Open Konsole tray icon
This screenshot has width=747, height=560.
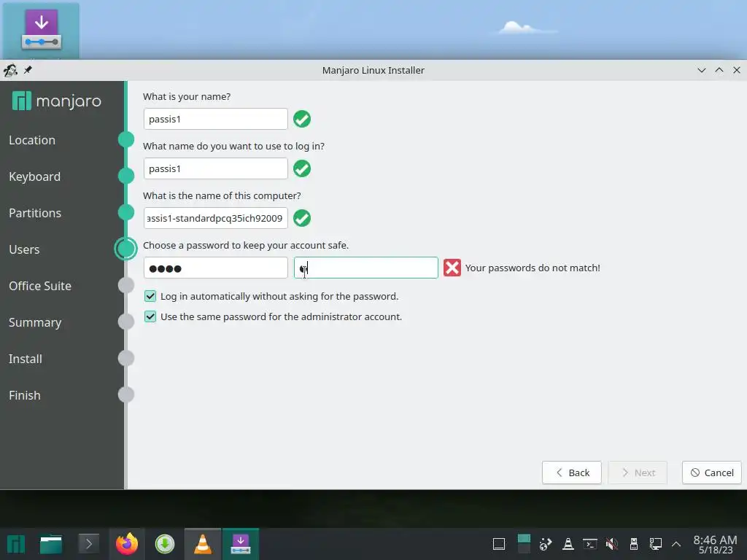[589, 544]
